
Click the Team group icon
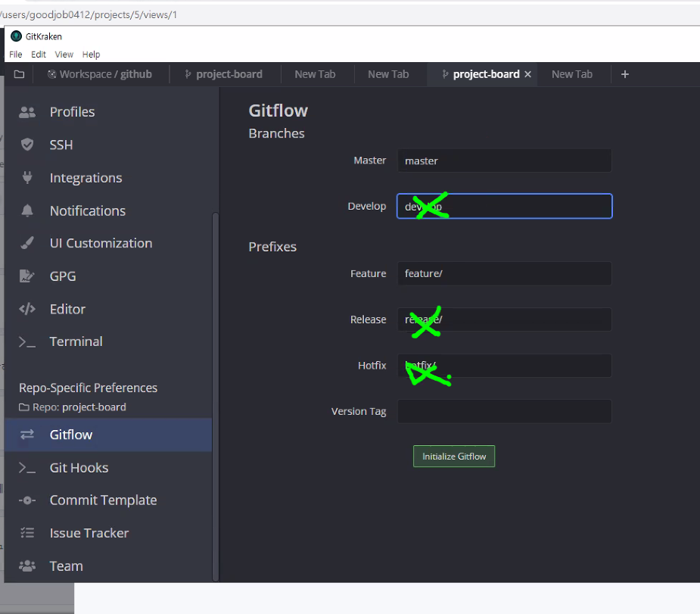pos(27,566)
